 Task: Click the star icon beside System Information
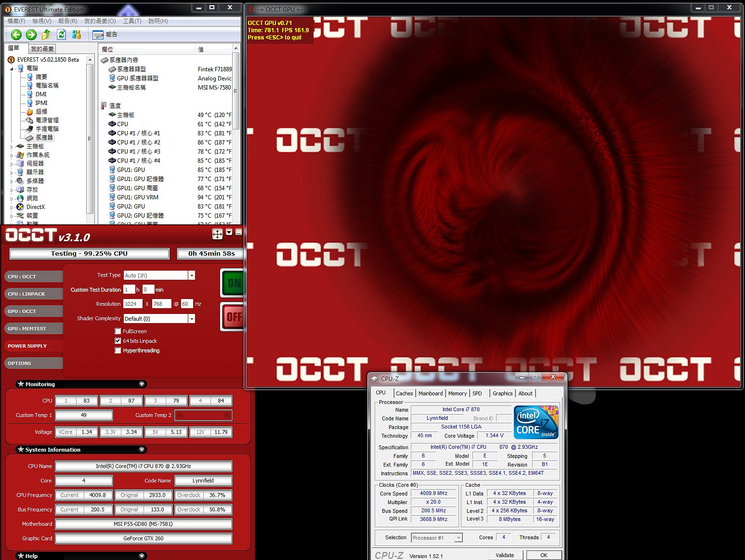pos(21,449)
